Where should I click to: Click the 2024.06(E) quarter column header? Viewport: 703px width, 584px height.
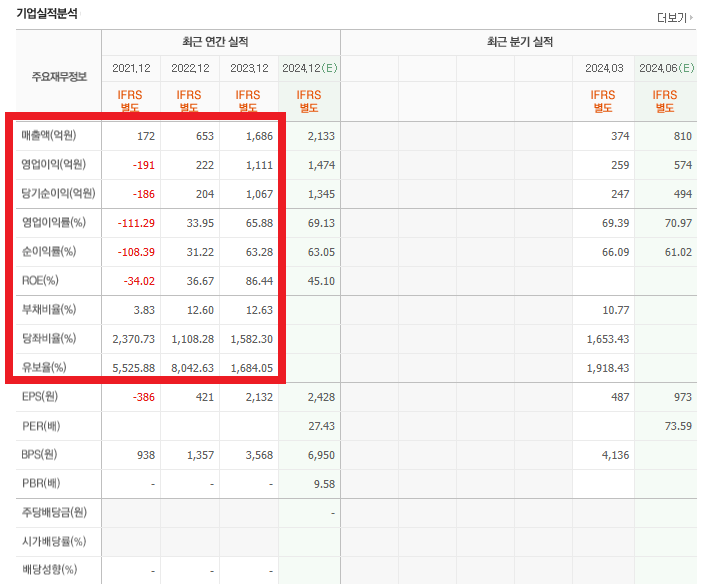[666, 68]
